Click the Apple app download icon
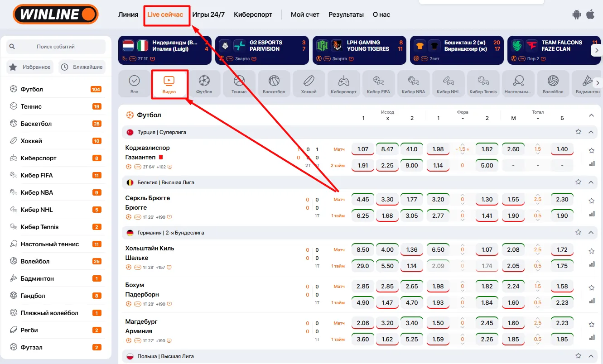 pyautogui.click(x=590, y=14)
